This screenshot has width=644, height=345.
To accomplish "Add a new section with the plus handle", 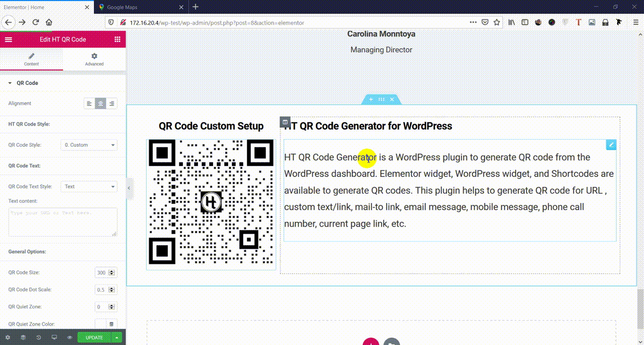I will 371,99.
